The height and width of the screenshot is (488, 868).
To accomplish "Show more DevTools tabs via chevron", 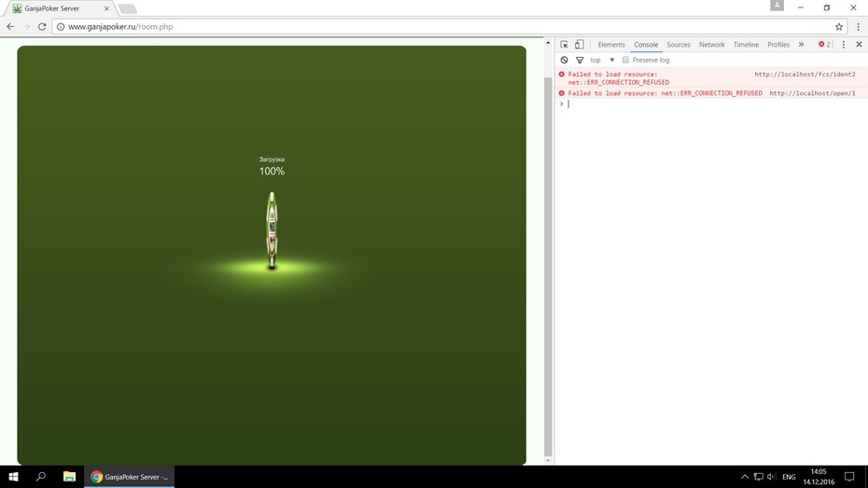I will 801,44.
